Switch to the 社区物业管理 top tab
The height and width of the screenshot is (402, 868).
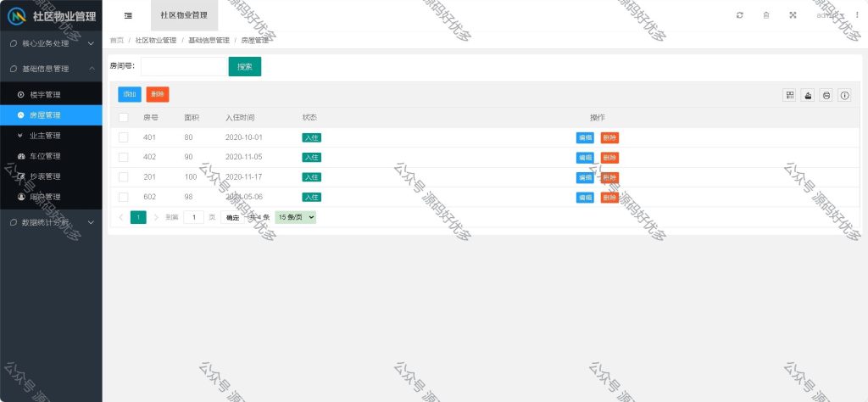[184, 15]
